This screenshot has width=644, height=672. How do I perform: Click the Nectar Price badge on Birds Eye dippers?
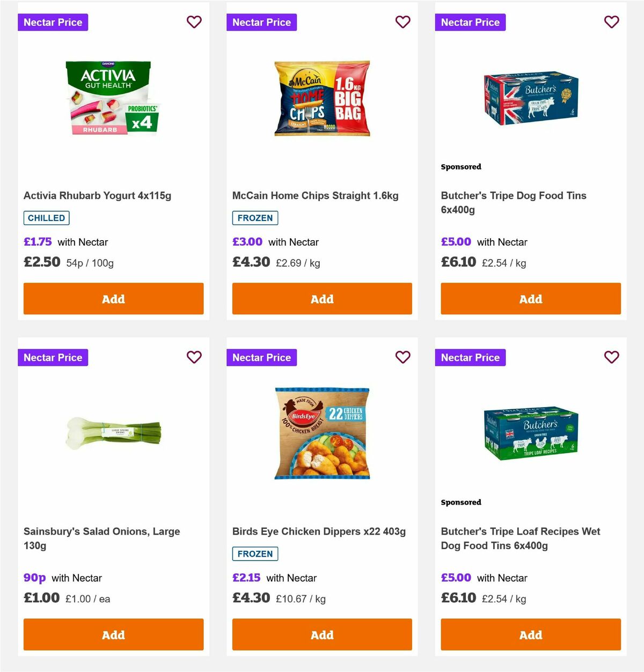click(261, 357)
